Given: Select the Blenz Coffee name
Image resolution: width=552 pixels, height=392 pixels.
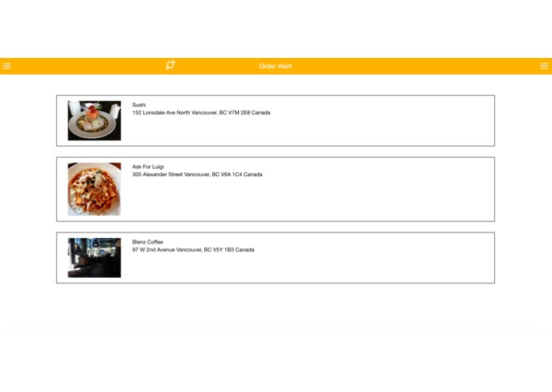Looking at the screenshot, I should click(x=148, y=242).
